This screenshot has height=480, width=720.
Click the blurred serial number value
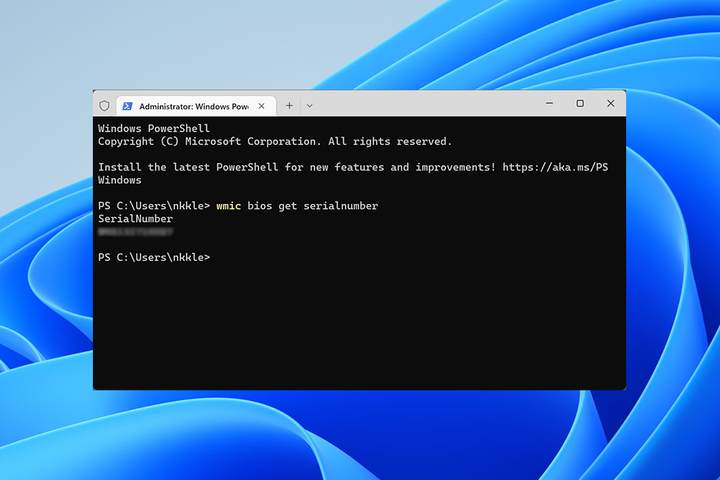coord(135,232)
